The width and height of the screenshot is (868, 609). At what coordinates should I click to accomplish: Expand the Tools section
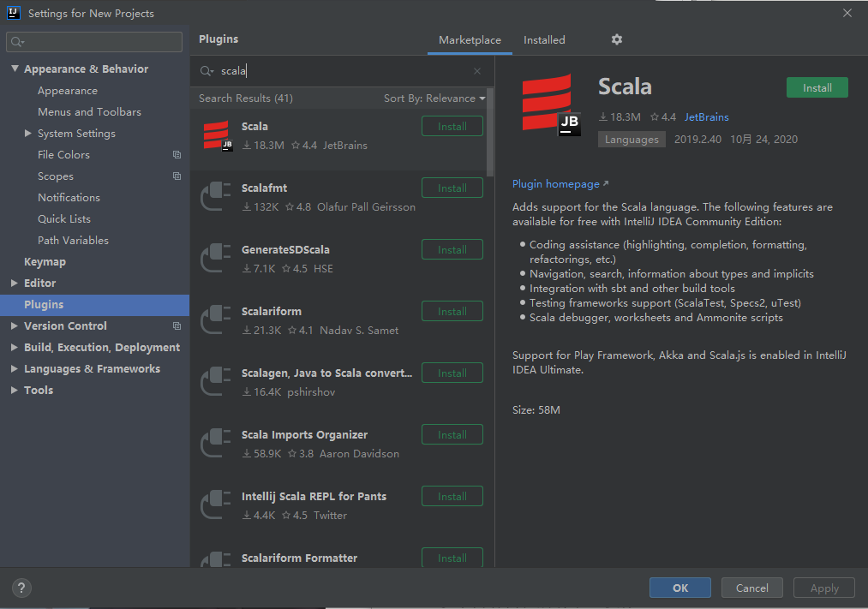coord(15,390)
